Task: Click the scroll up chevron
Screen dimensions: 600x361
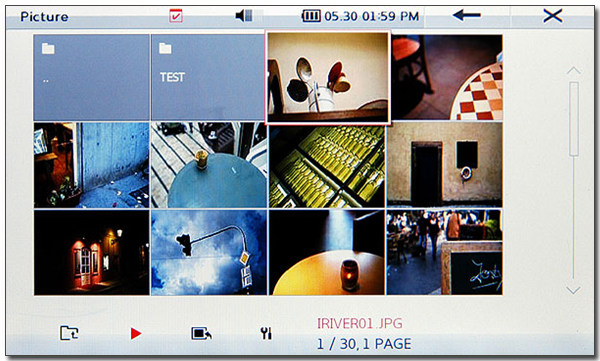Action: (574, 70)
